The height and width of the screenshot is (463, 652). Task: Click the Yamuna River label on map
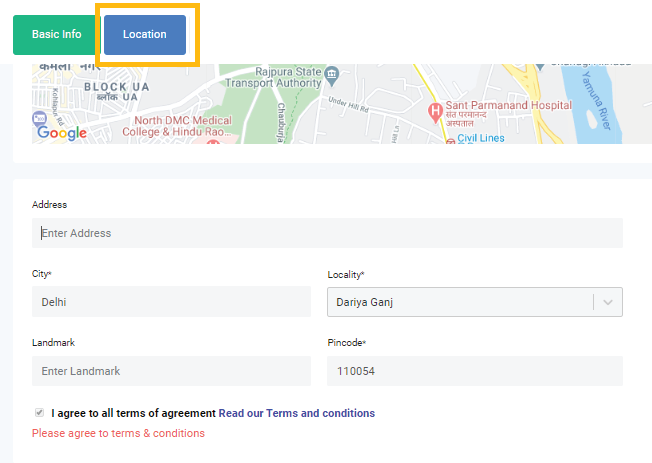tap(596, 100)
